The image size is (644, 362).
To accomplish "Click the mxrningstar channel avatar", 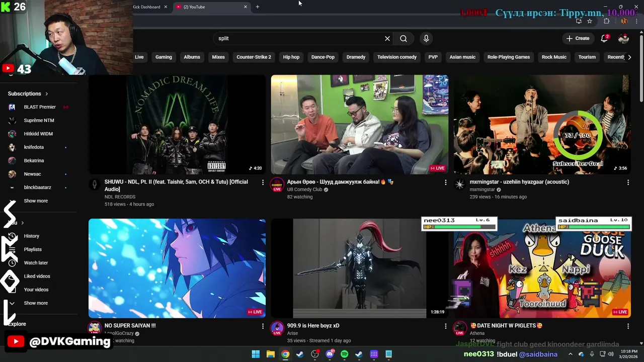I will coord(459,185).
